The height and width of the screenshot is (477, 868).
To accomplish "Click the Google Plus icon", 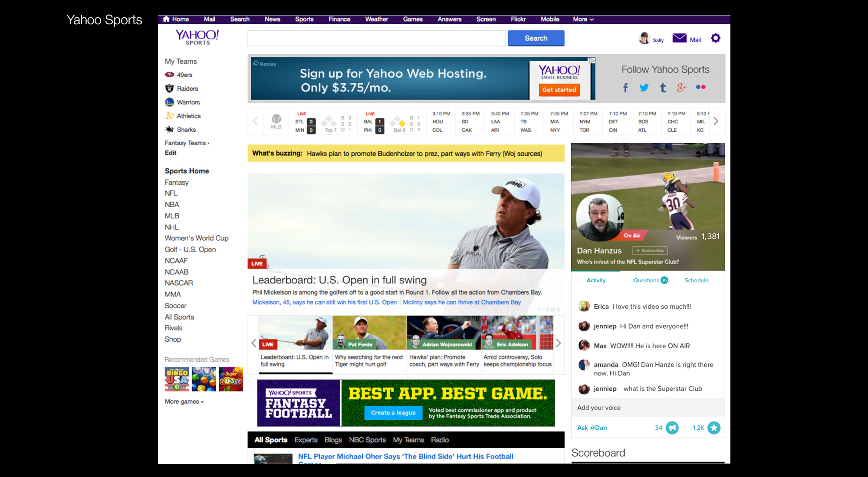I will tap(681, 88).
